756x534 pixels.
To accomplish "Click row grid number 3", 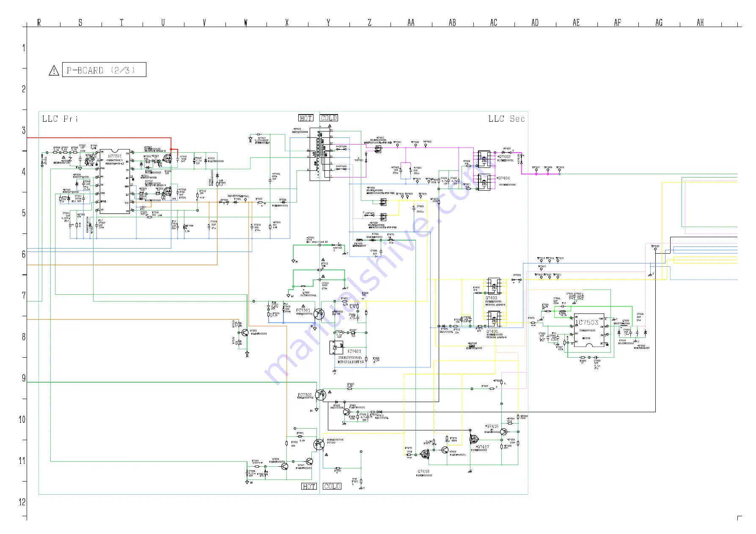I will tap(24, 130).
